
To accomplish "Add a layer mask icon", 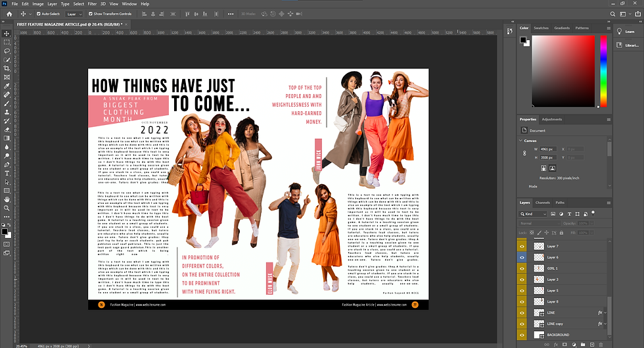I will (x=564, y=345).
